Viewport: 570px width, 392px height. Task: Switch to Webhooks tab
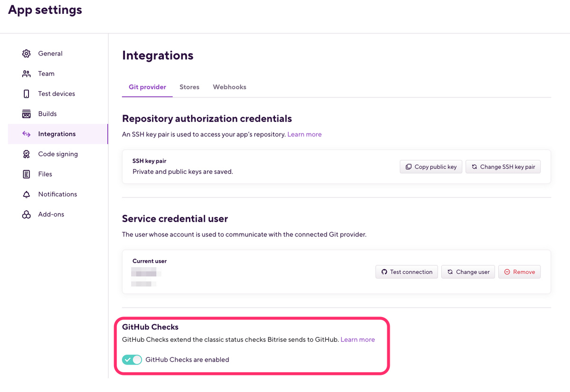(x=229, y=87)
